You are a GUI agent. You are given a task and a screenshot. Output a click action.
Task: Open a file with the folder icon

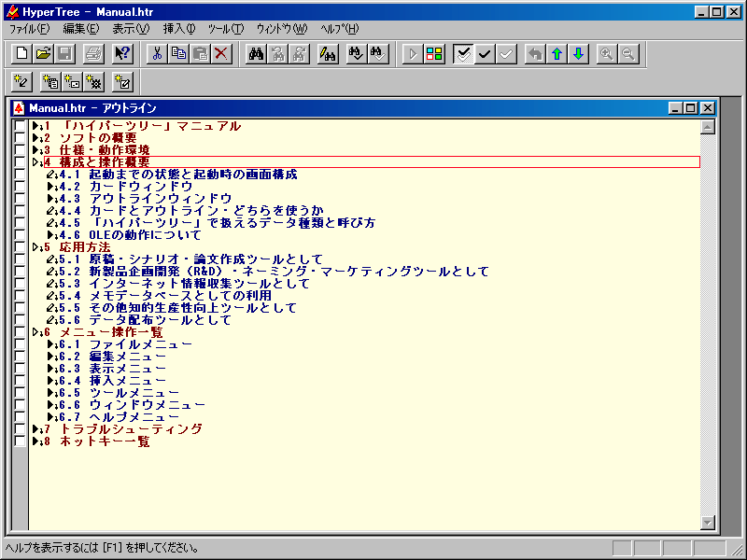pyautogui.click(x=43, y=54)
